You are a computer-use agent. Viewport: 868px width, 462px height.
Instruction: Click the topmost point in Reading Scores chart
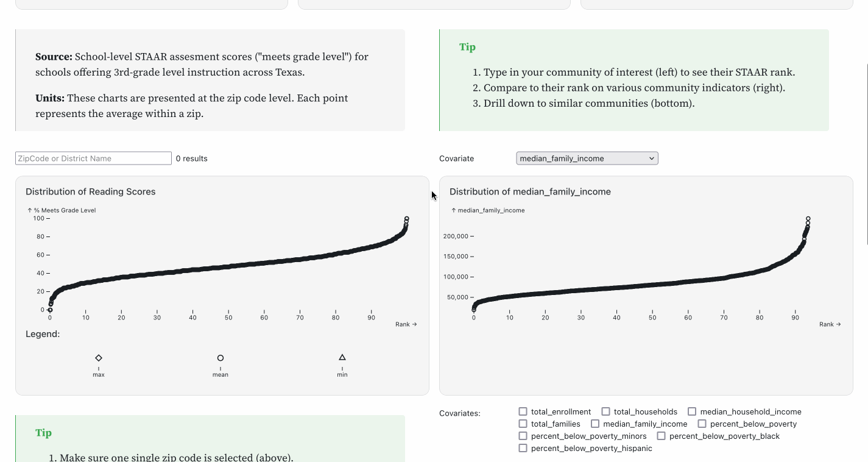tap(407, 219)
